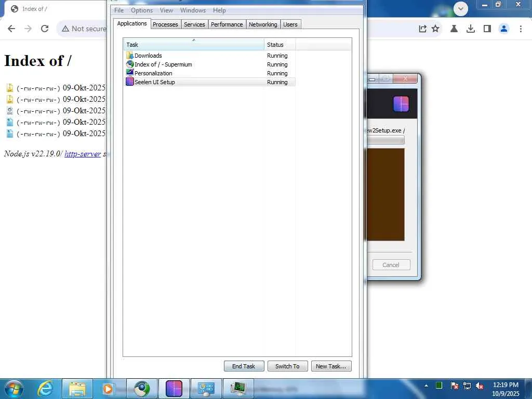Open the Windows Start menu
This screenshot has height=399, width=532.
point(14,389)
